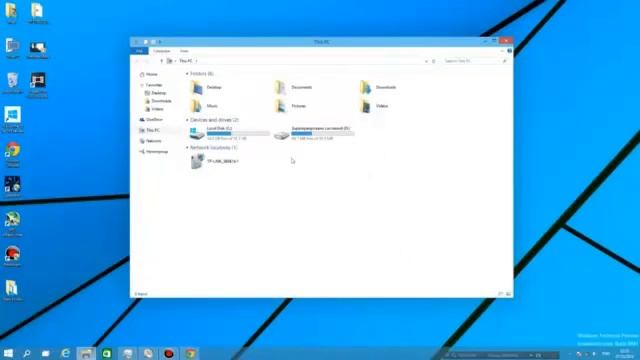Open the Computer ribbon tab
The height and width of the screenshot is (360, 640).
[162, 51]
